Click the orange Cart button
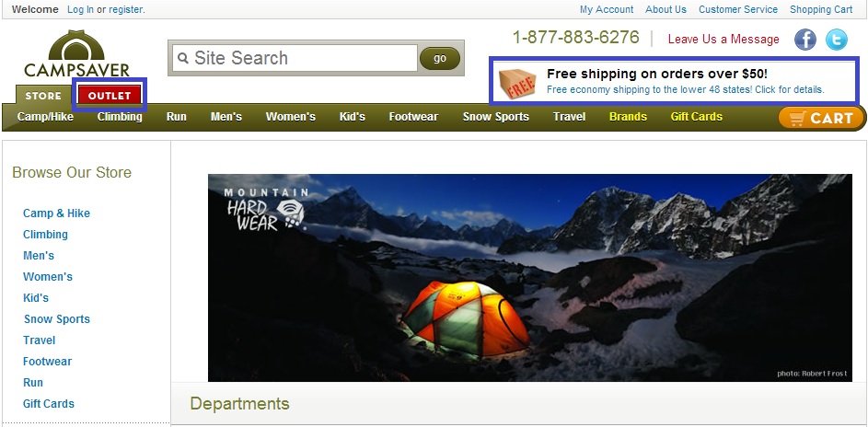This screenshot has width=868, height=427. pos(822,118)
